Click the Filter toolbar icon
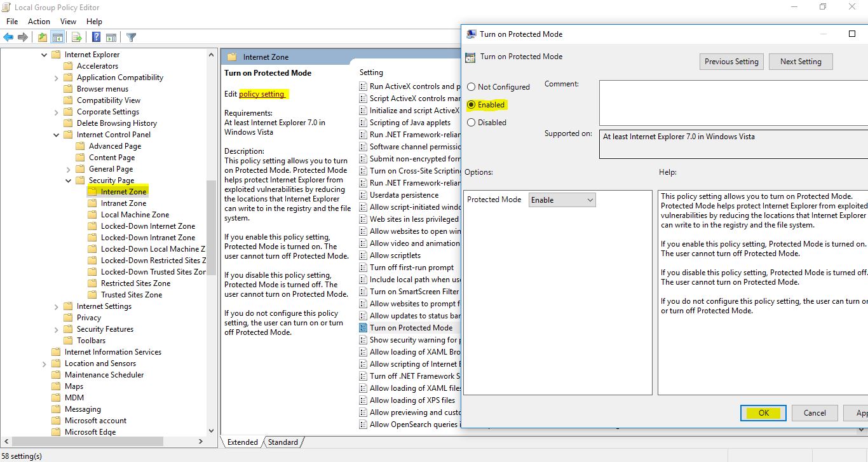The width and height of the screenshot is (868, 462). tap(132, 37)
